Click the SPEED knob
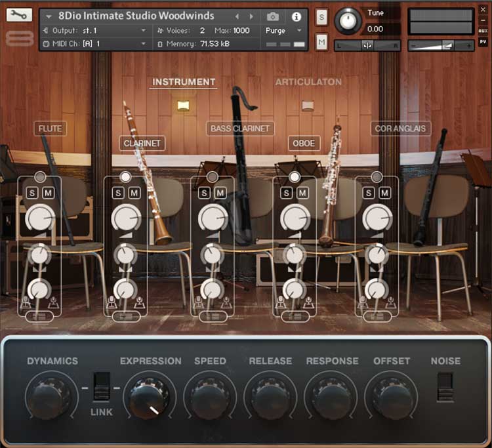The image size is (492, 448). point(210,397)
